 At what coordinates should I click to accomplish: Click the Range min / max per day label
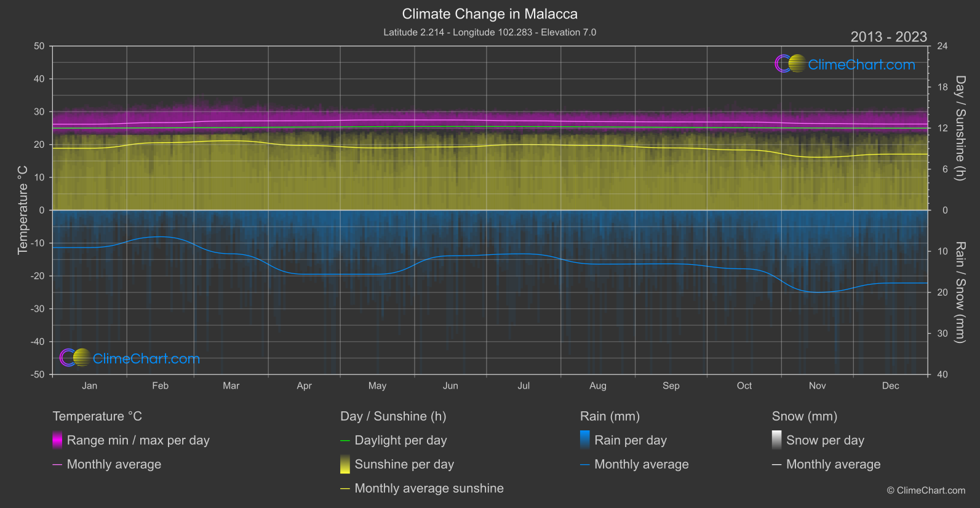point(138,440)
